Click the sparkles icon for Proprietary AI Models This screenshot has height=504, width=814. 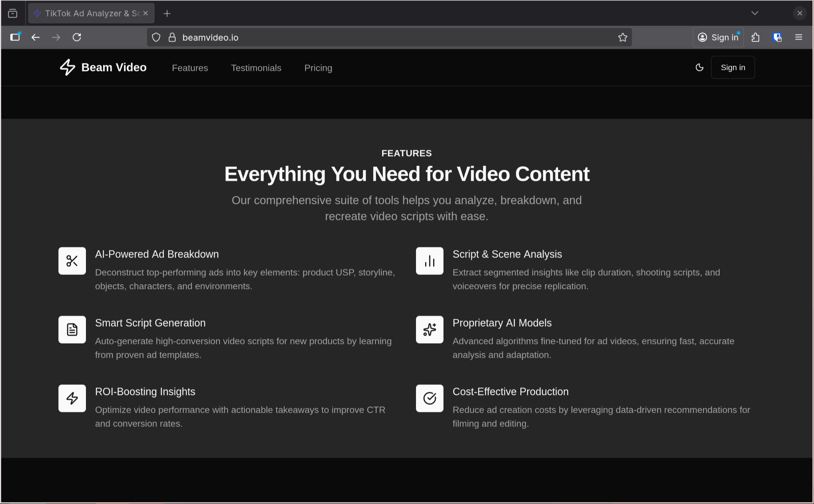430,330
